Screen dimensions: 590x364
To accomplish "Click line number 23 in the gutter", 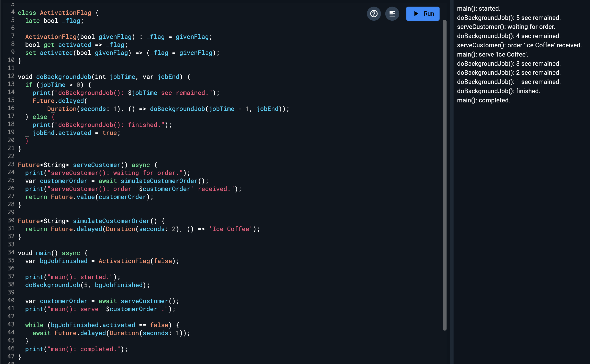I will (x=11, y=164).
